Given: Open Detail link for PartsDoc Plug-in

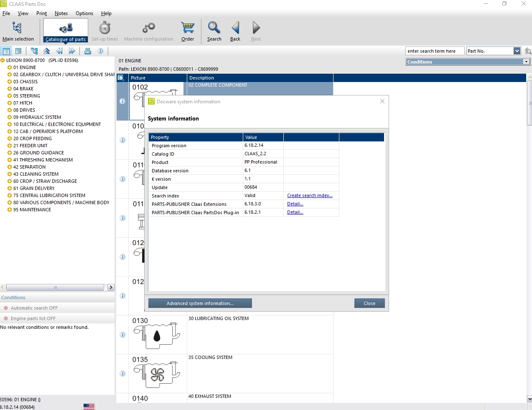Looking at the screenshot, I should tap(295, 212).
